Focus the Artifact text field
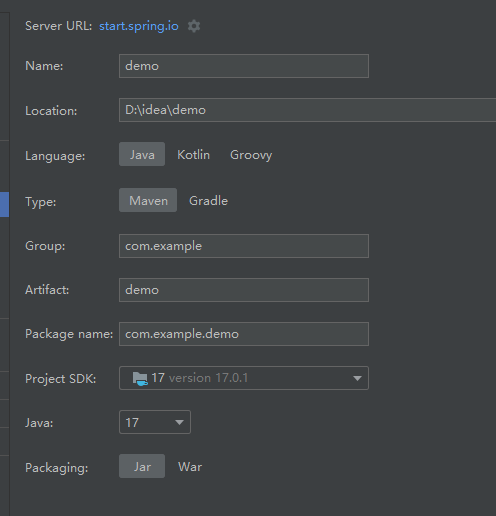The width and height of the screenshot is (496, 516). tap(244, 290)
